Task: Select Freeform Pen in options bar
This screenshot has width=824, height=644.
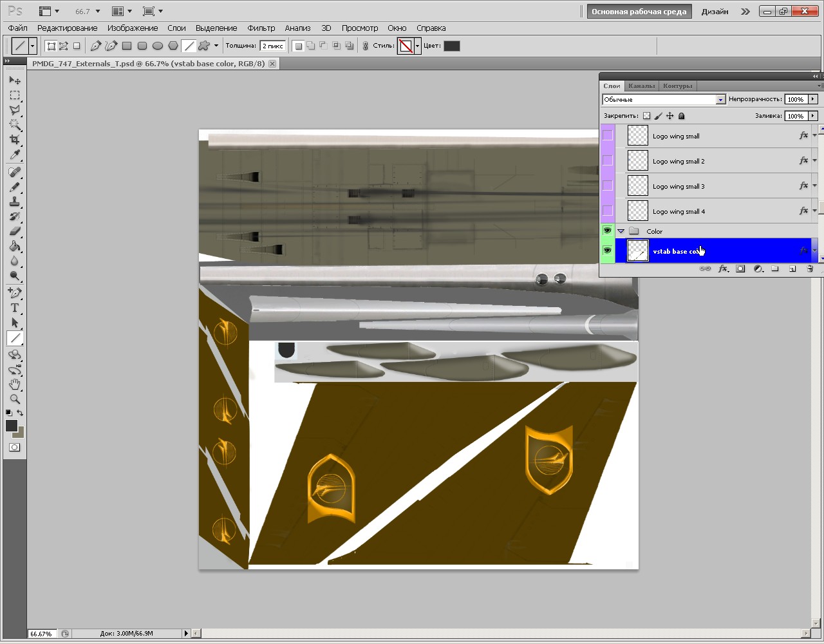Action: (111, 46)
